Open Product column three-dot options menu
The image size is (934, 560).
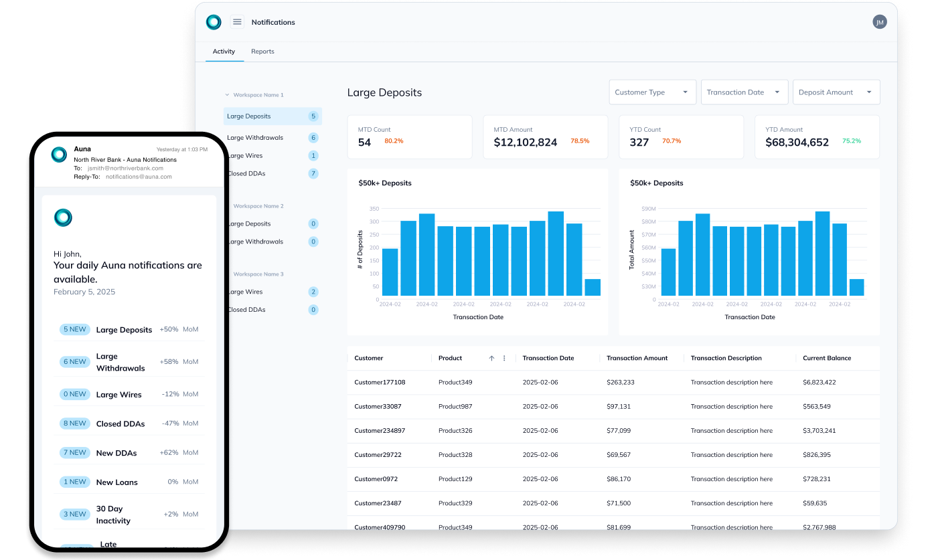[x=504, y=359]
